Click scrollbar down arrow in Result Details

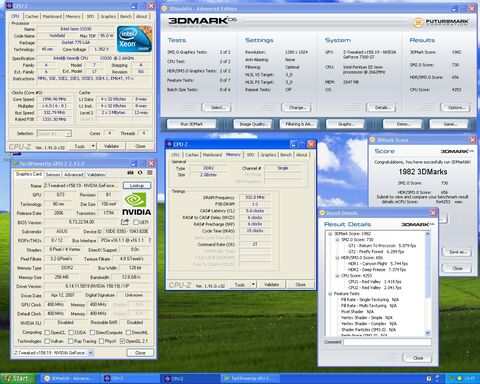click(x=428, y=333)
